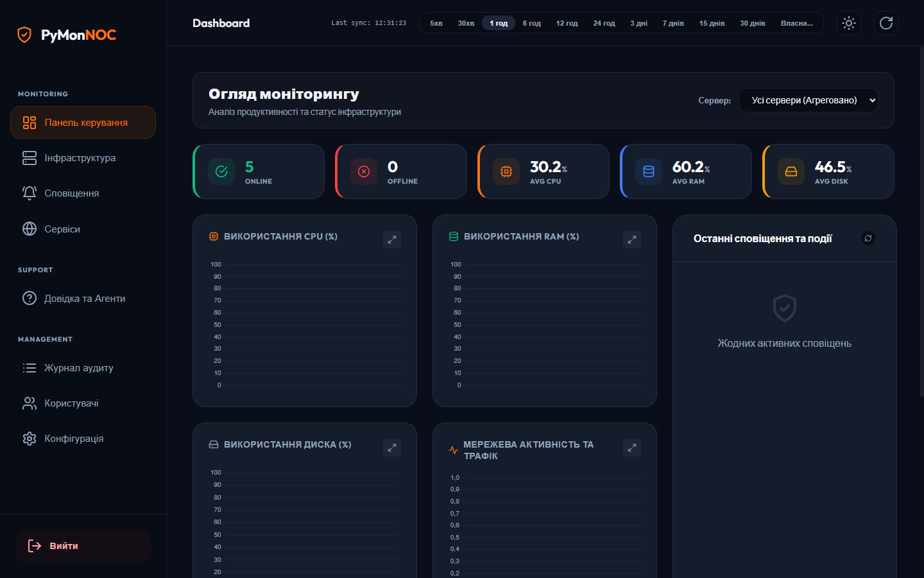Select the 30хв time range
This screenshot has width=924, height=578.
coord(466,23)
